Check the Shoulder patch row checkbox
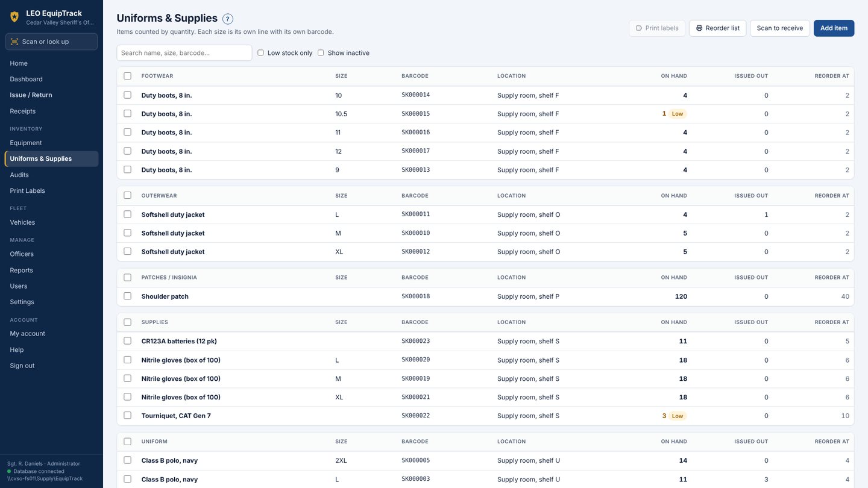Viewport: 868px width, 488px height. pyautogui.click(x=127, y=296)
